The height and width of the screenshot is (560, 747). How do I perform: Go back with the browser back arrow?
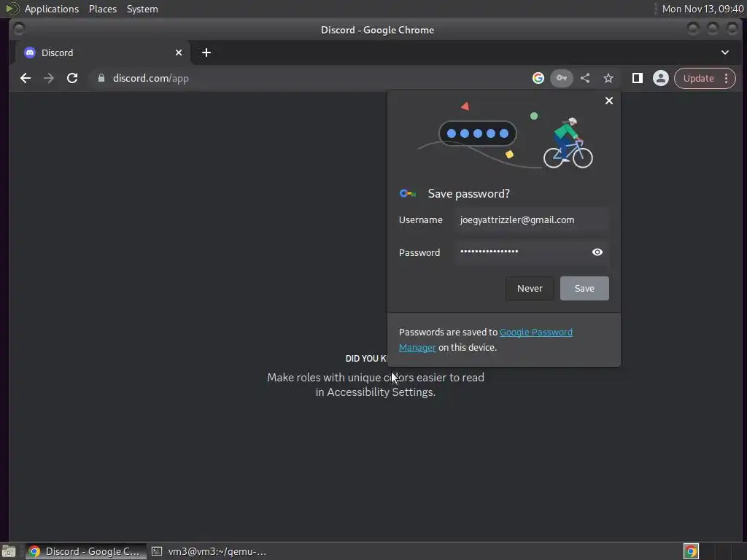[26, 78]
